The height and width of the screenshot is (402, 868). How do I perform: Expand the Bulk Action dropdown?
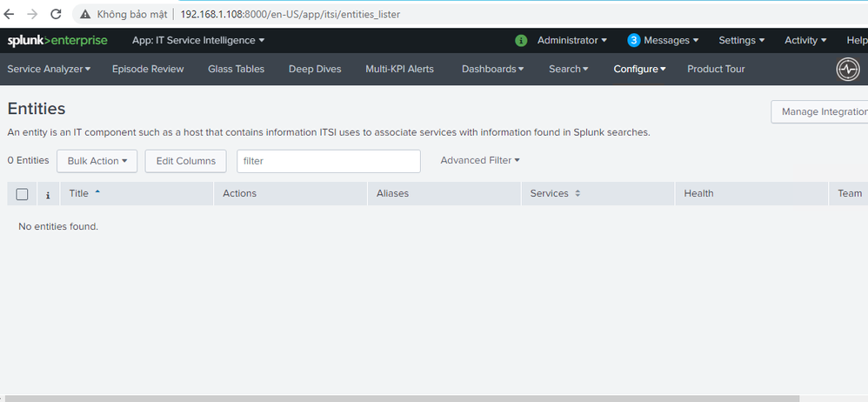coord(97,161)
